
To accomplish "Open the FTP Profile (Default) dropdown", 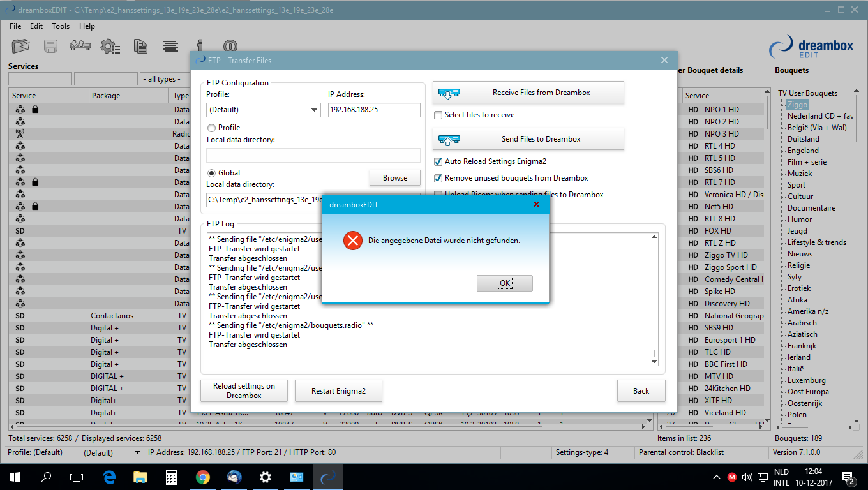I will tap(263, 110).
